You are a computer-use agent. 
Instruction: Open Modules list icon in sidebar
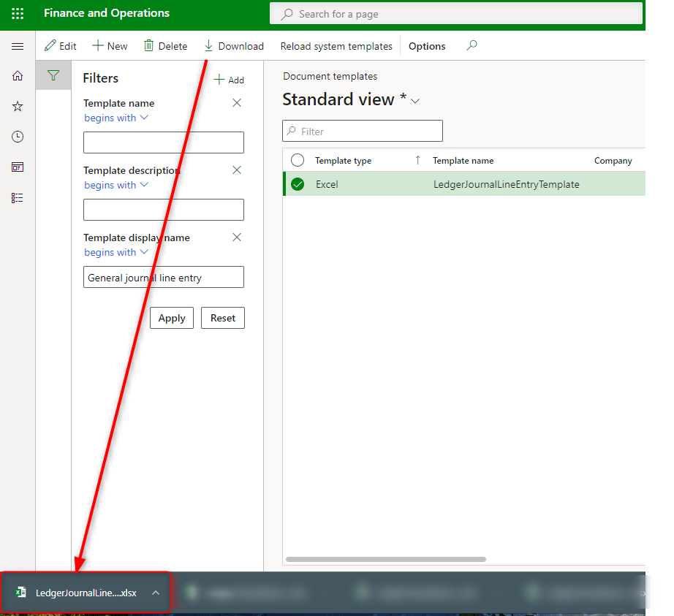point(18,197)
